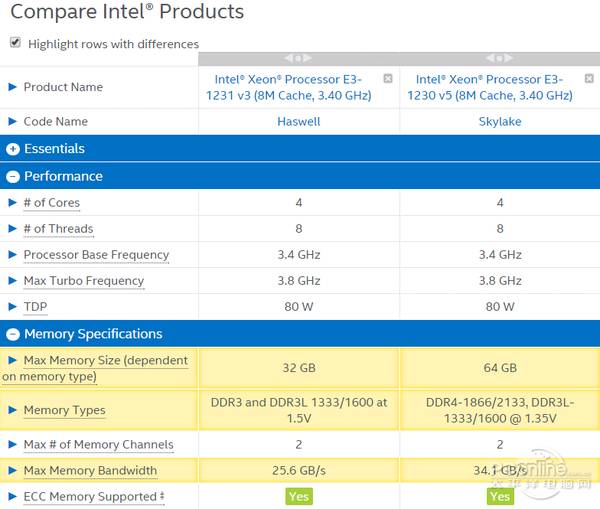Click DDR3 and DDR3L 1333/1600 memory cell
Image resolution: width=600 pixels, height=509 pixels.
(299, 410)
